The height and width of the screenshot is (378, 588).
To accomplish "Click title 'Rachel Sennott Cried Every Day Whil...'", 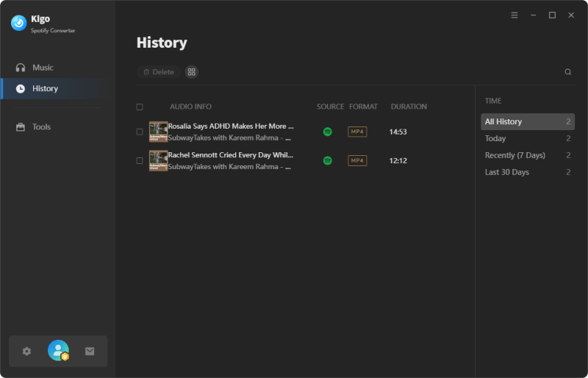I will coord(231,155).
